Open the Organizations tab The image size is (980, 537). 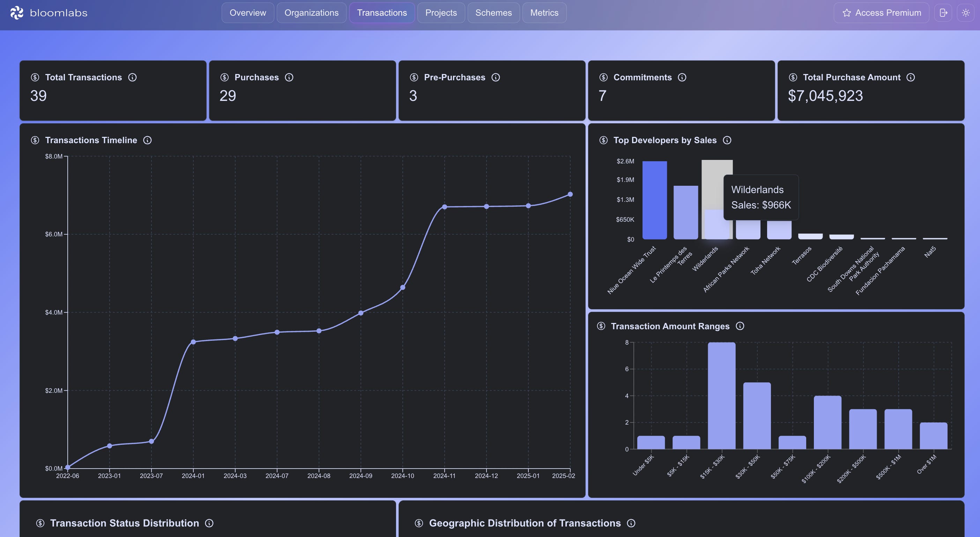311,13
